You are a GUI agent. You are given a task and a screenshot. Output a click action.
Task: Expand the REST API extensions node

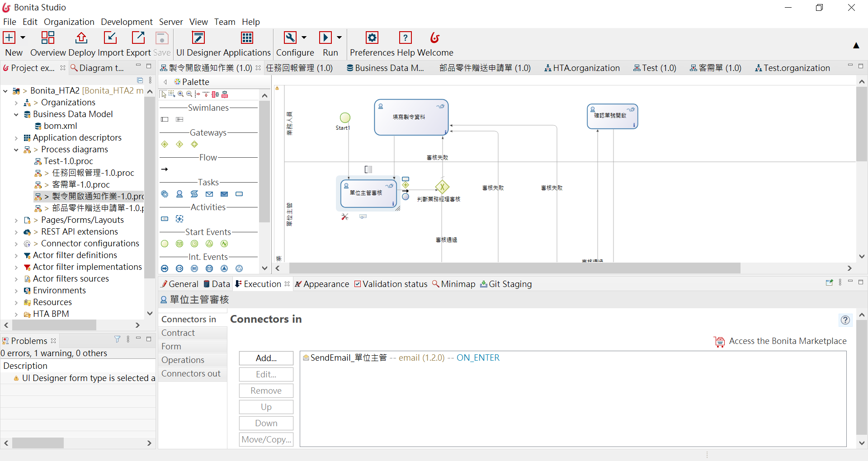tap(16, 232)
